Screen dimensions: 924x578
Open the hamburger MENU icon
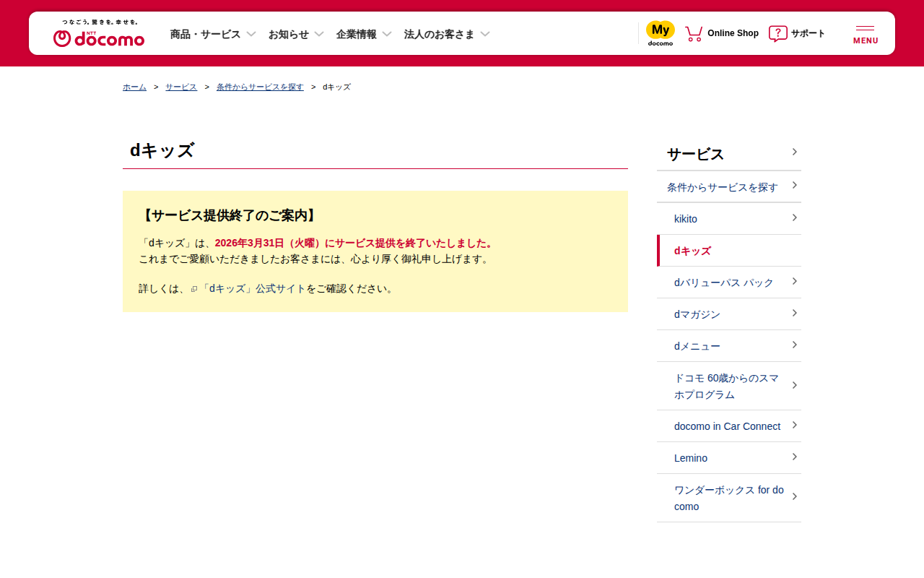[866, 33]
